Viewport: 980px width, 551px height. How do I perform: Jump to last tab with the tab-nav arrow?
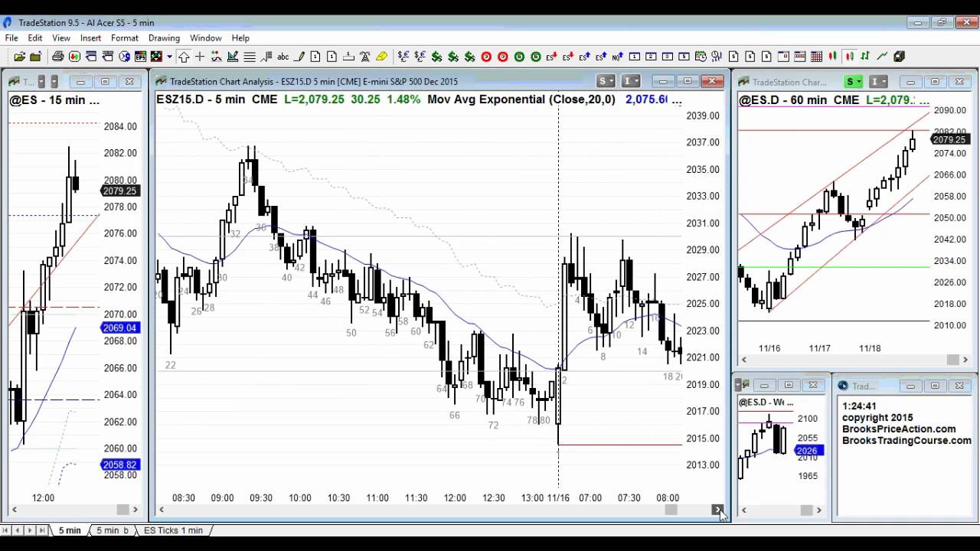42,530
